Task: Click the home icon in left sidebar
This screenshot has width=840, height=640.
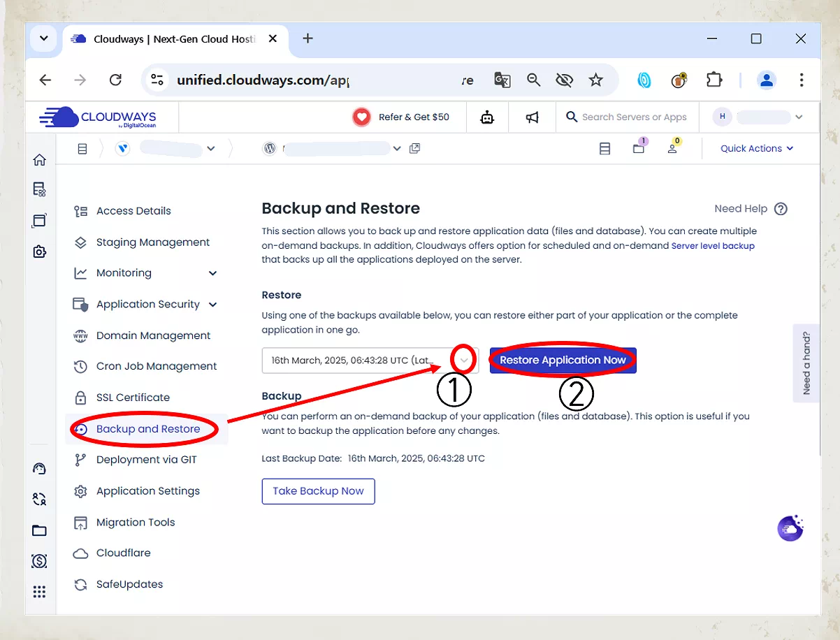Action: [x=40, y=160]
